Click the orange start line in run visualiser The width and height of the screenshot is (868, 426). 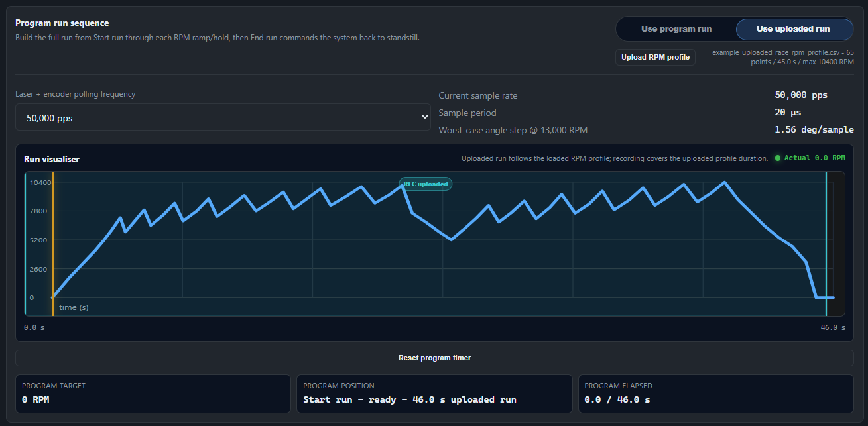53,244
